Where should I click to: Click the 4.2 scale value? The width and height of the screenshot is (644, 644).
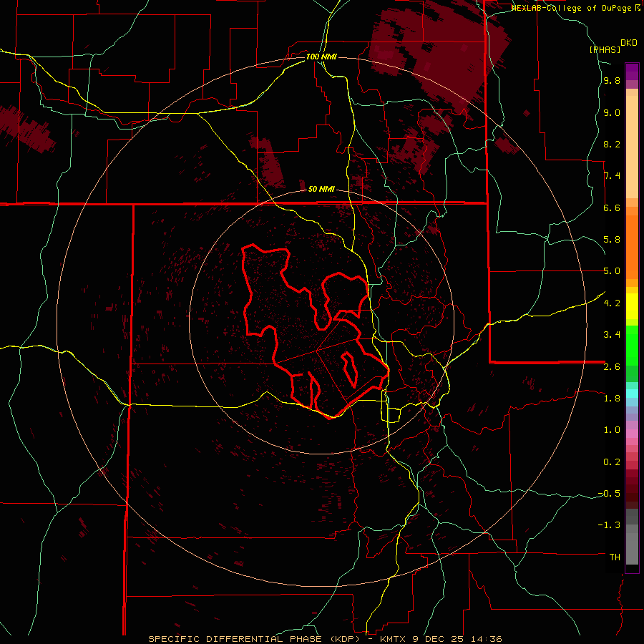612,303
